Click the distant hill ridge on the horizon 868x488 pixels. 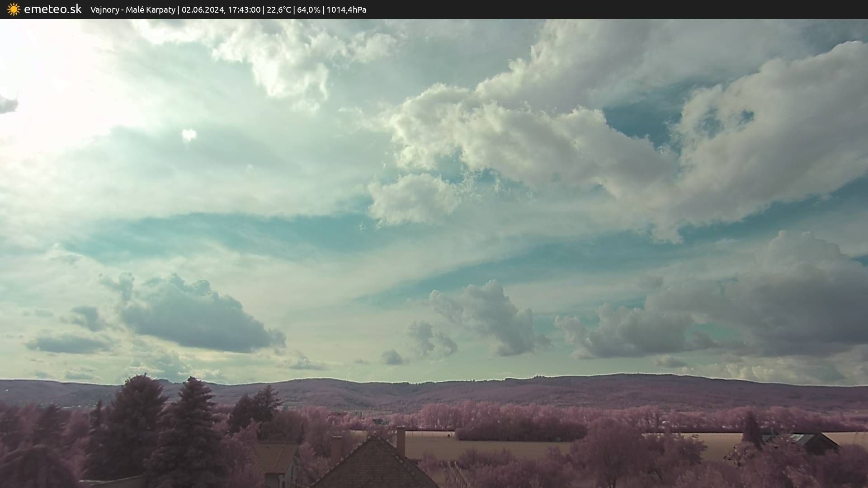click(x=497, y=389)
